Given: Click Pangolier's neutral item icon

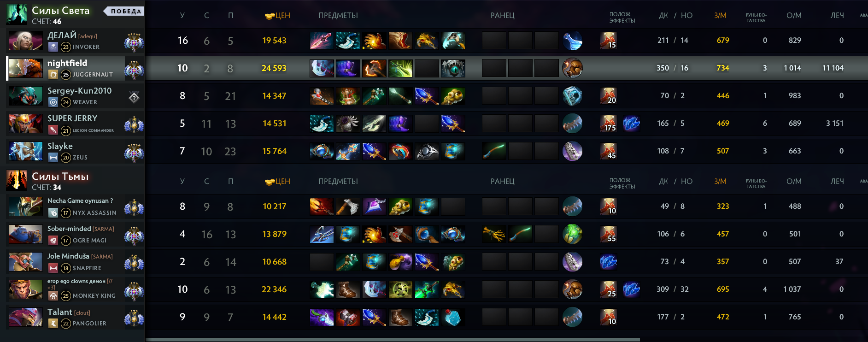Looking at the screenshot, I should pyautogui.click(x=573, y=317).
